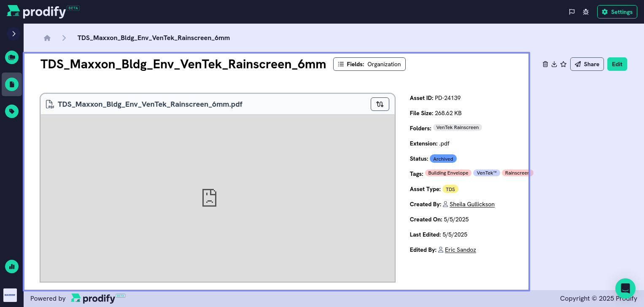Expand the left sidebar with chevron
The width and height of the screenshot is (644, 307).
coord(13,34)
